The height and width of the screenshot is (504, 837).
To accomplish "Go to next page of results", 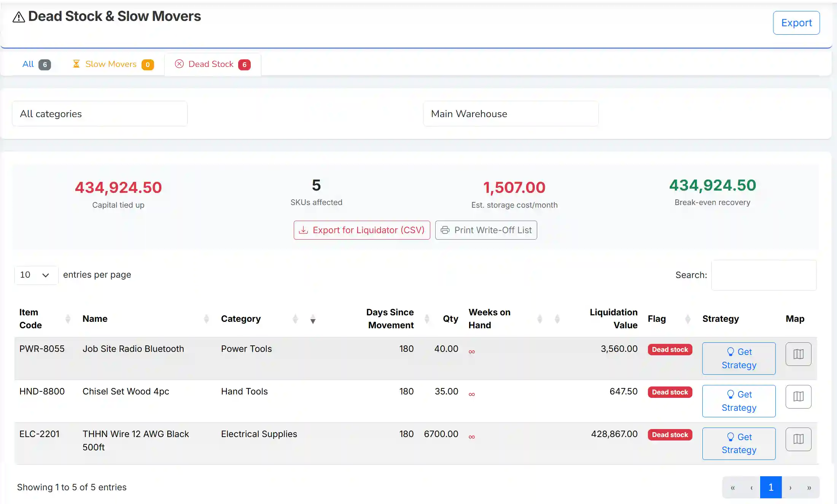I will point(791,487).
